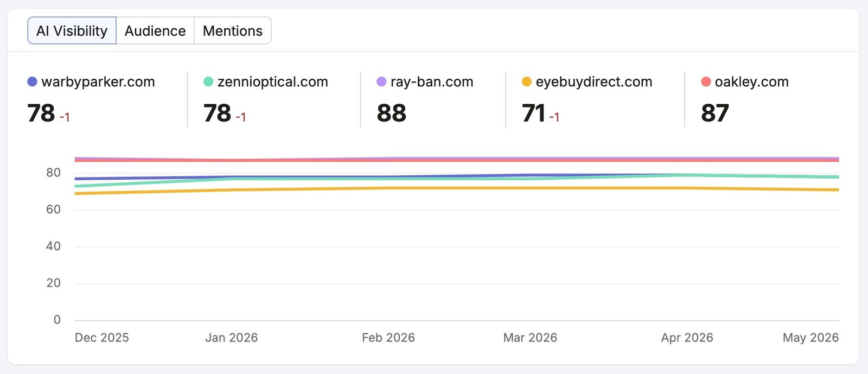Click the oakley.com score 87

[x=715, y=113]
